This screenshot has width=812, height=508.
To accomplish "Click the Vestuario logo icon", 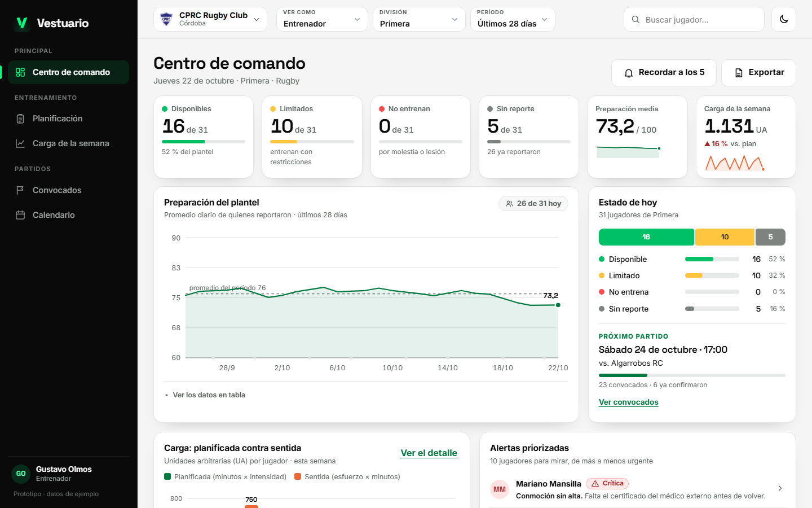I will tap(21, 23).
